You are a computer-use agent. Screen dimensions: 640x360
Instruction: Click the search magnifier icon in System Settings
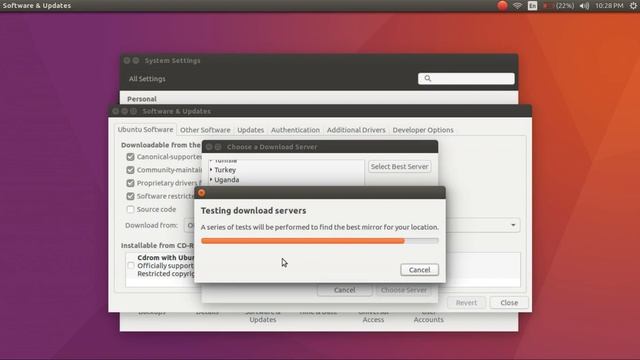427,78
